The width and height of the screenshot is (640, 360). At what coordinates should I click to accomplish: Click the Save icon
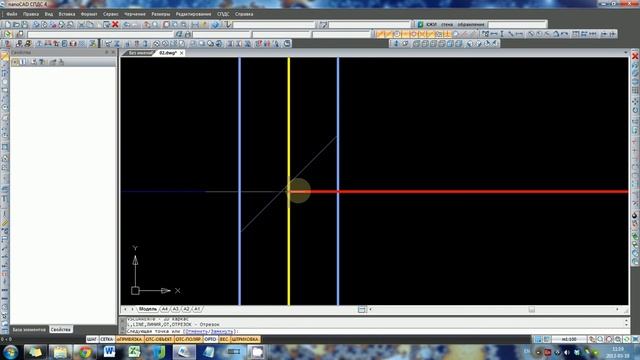(24, 24)
